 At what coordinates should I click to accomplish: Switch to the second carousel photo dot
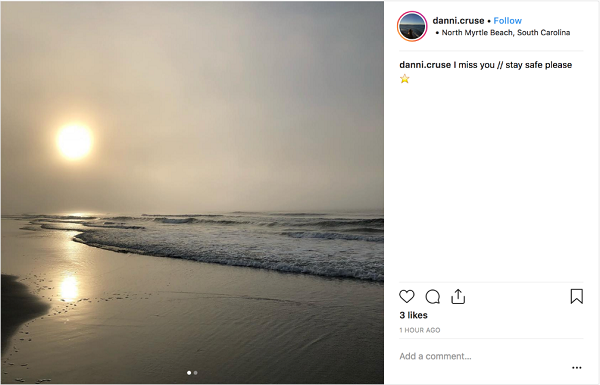pos(196,373)
